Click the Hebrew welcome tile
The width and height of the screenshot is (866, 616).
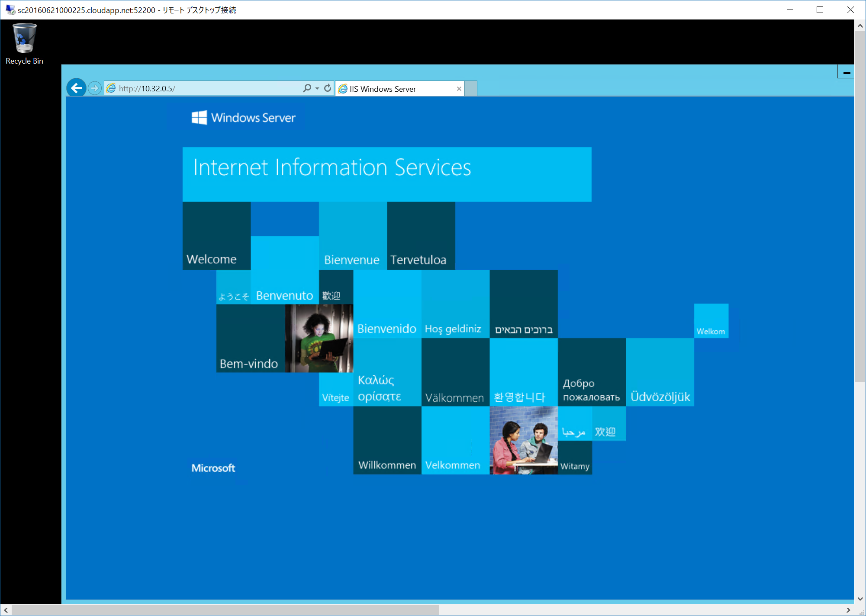pos(524,304)
